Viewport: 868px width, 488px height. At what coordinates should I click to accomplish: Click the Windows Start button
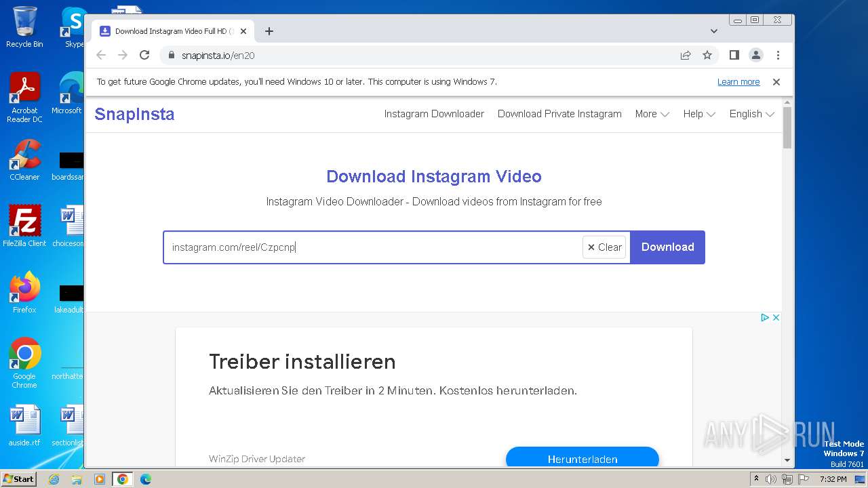tap(18, 479)
